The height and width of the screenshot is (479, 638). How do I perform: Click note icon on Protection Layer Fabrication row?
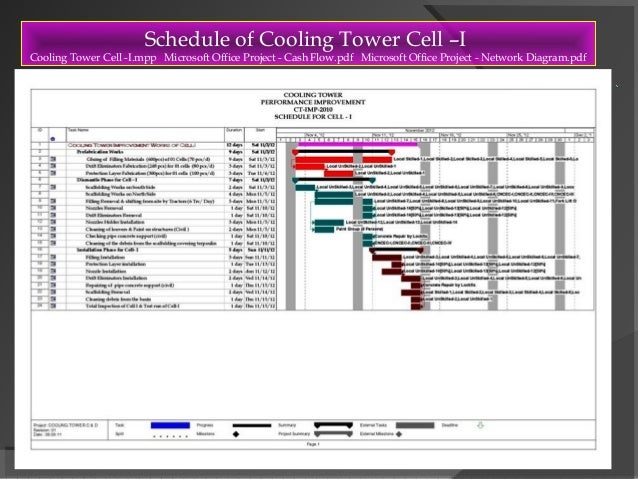(x=53, y=173)
